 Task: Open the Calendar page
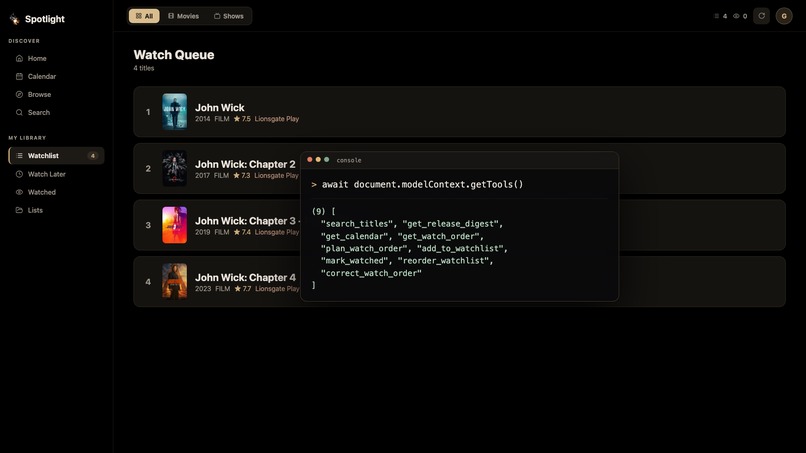[x=57, y=76]
